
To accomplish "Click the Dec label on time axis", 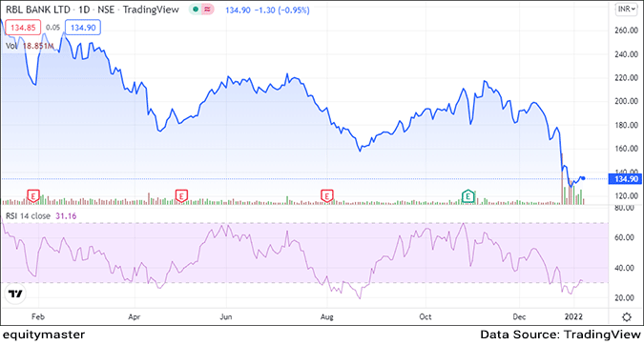I will tap(519, 316).
